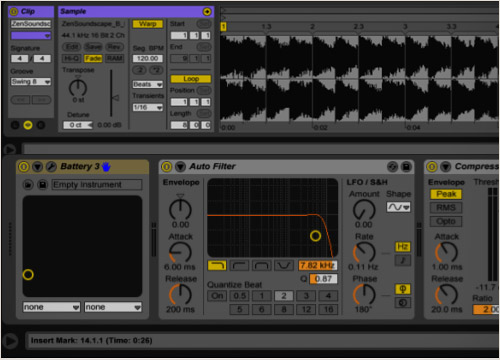Select RMS envelope mode in Compressor
This screenshot has height=360, width=500.
[446, 208]
